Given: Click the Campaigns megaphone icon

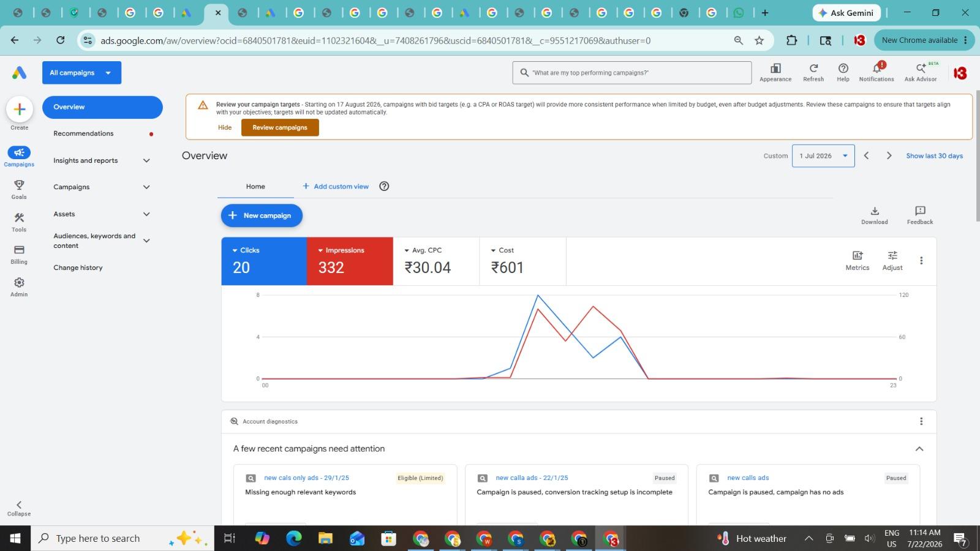Looking at the screenshot, I should point(19,152).
